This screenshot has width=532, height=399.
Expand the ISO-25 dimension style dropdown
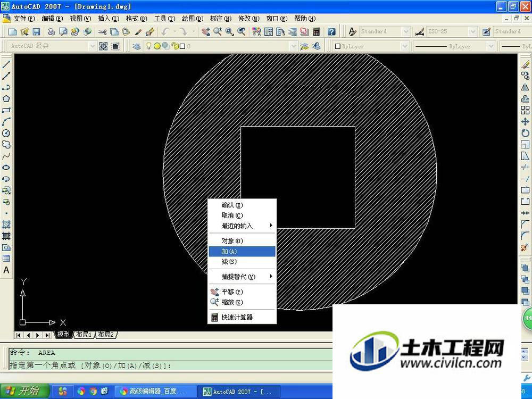[x=473, y=31]
